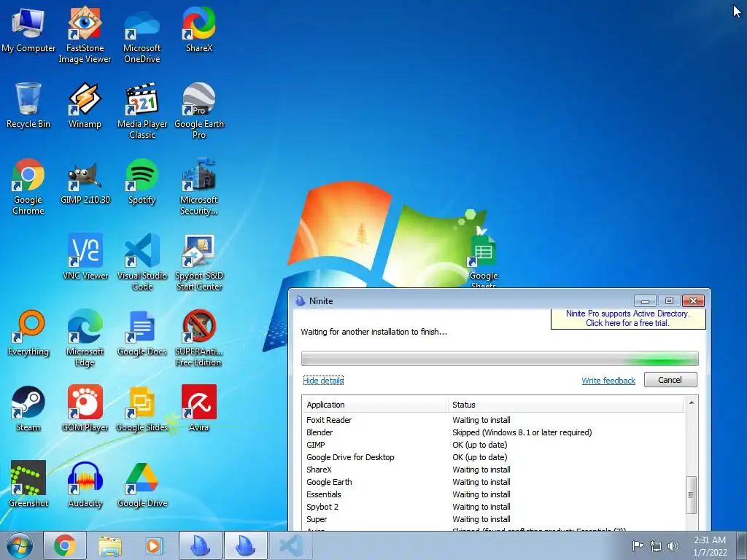747x560 pixels.
Task: Select the Greenshot desktop icon
Action: pyautogui.click(x=28, y=484)
